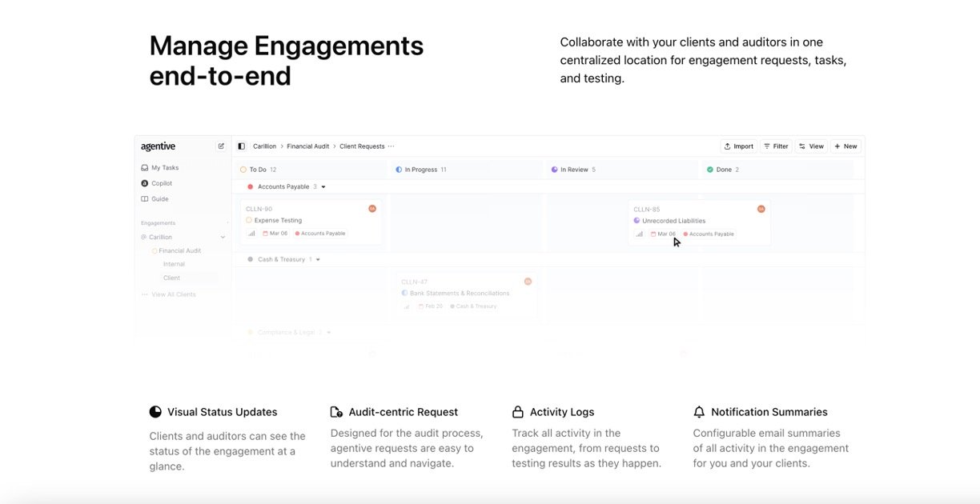Open the Guide from the sidebar
Screen dimensions: 980x504
tap(159, 199)
